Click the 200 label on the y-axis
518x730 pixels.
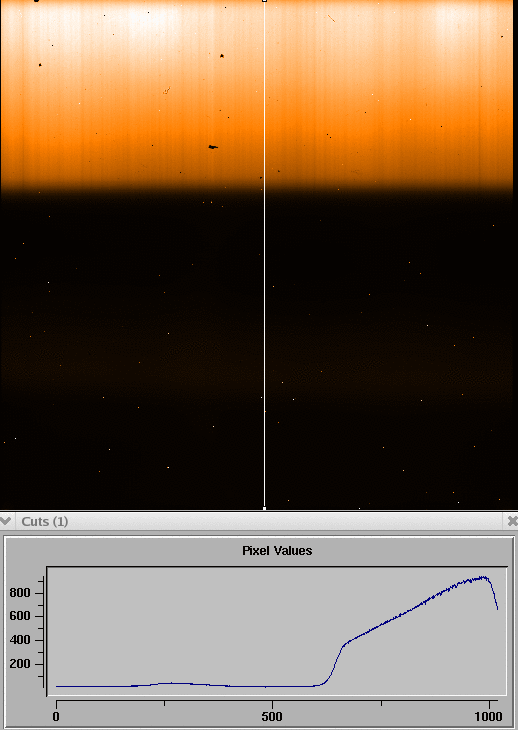click(20, 664)
